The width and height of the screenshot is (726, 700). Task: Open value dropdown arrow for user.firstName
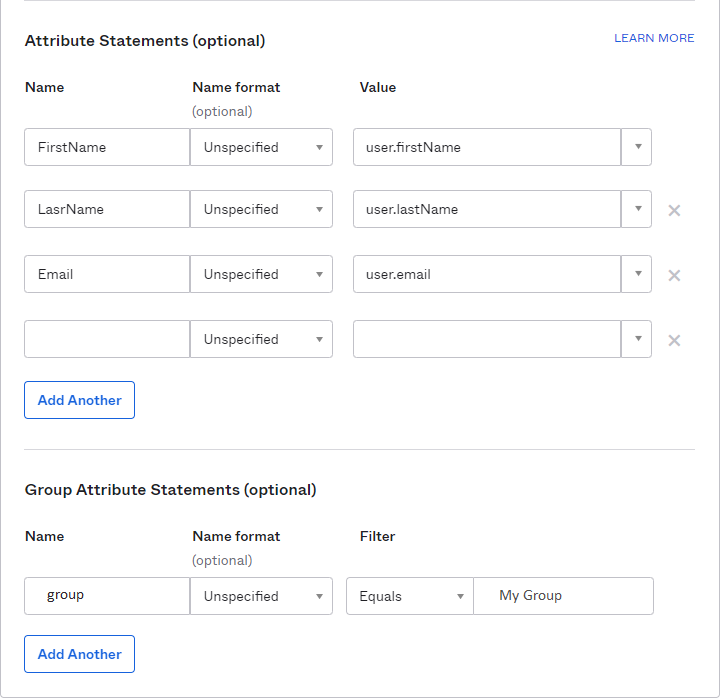click(637, 147)
